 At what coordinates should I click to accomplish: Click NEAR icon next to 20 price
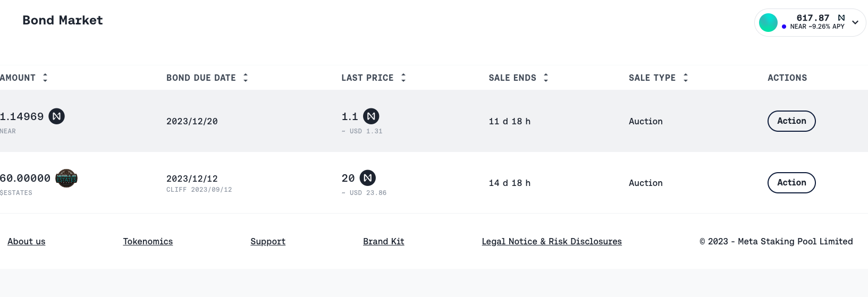click(368, 178)
